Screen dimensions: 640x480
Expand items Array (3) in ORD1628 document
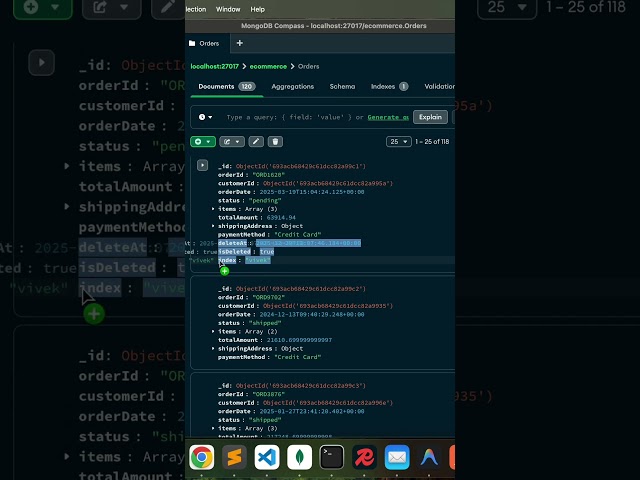click(213, 209)
